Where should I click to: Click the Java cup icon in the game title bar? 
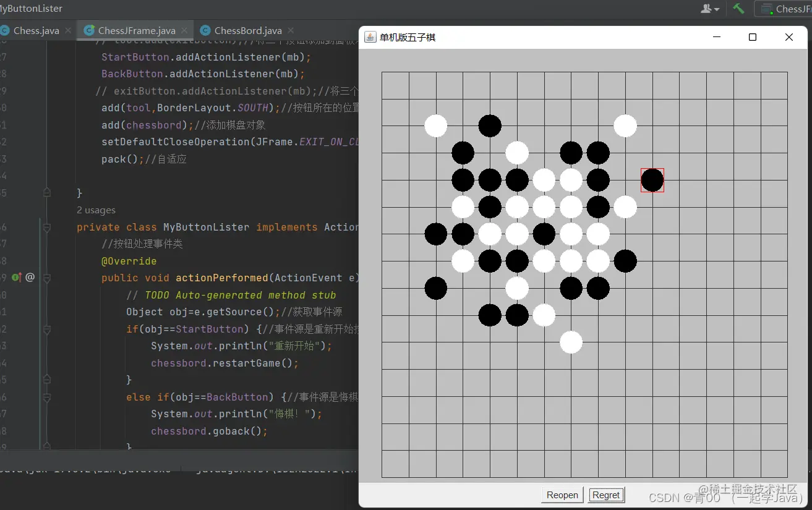coord(370,37)
